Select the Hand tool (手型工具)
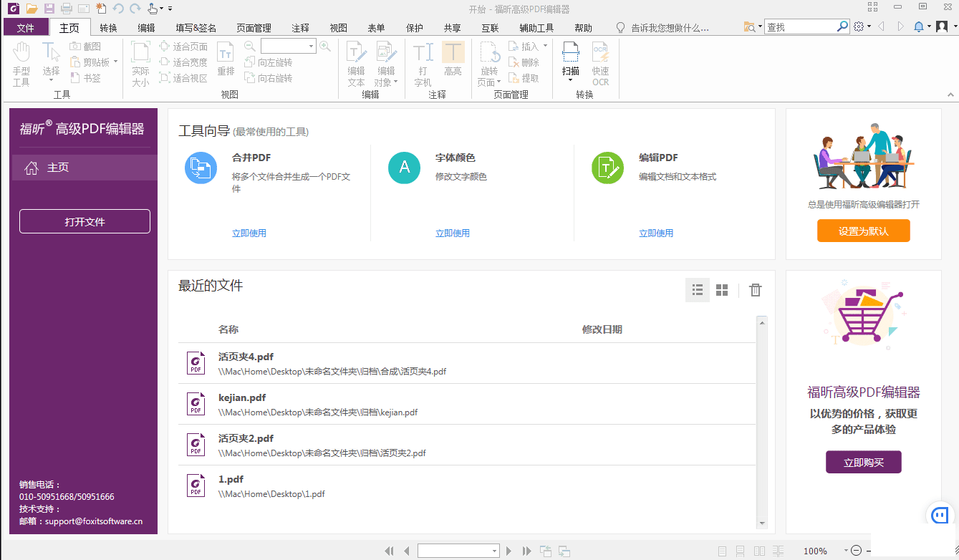The width and height of the screenshot is (959, 560). (21, 64)
